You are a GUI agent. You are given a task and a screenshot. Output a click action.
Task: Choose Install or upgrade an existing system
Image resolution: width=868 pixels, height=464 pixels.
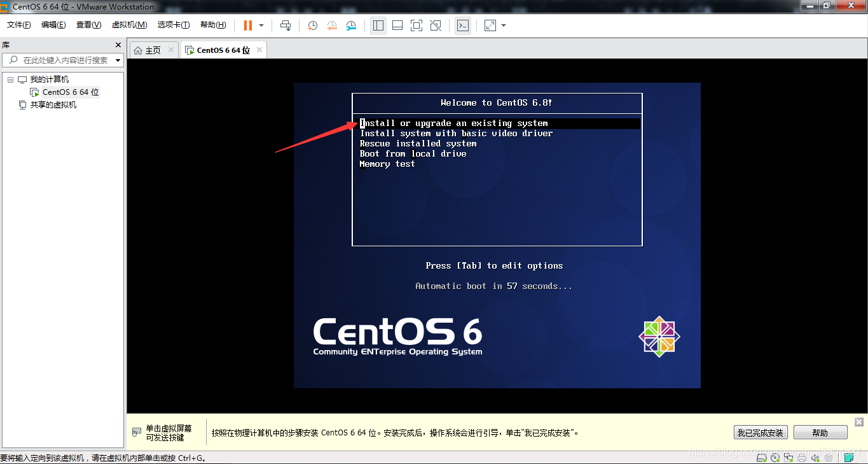tap(499, 123)
